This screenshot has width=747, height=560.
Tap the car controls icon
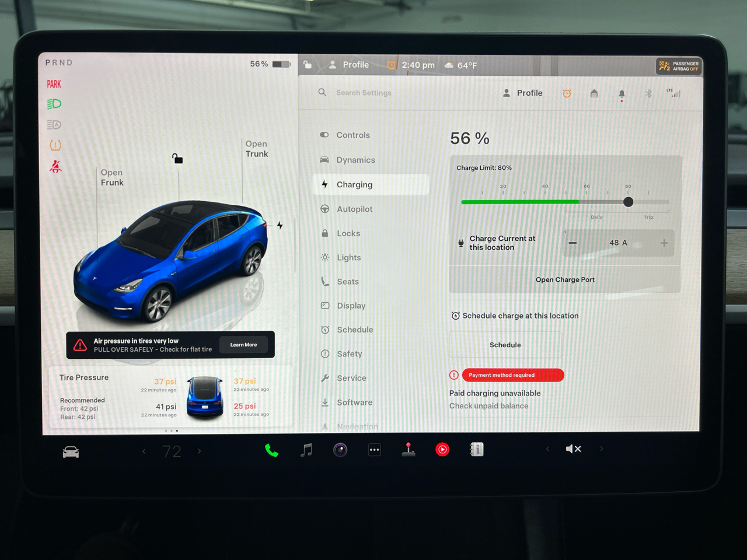pos(71,452)
